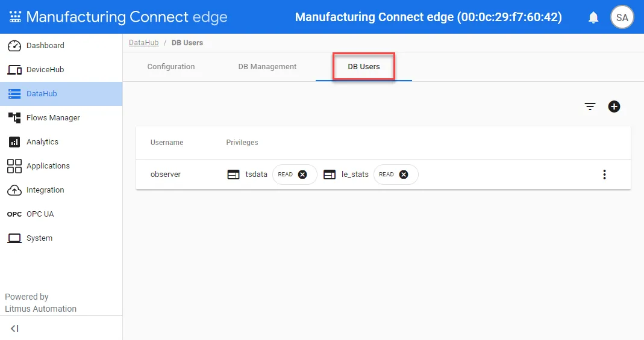The width and height of the screenshot is (644, 340).
Task: Click the Integration cloud upload icon
Action: click(x=14, y=190)
